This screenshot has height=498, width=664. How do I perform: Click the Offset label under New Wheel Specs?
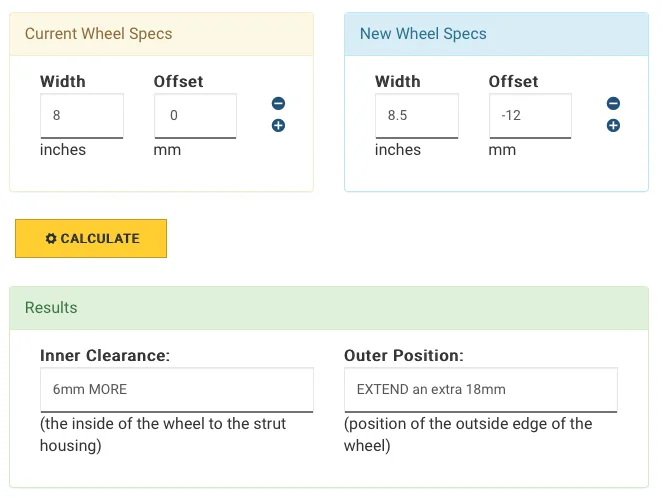click(x=513, y=81)
